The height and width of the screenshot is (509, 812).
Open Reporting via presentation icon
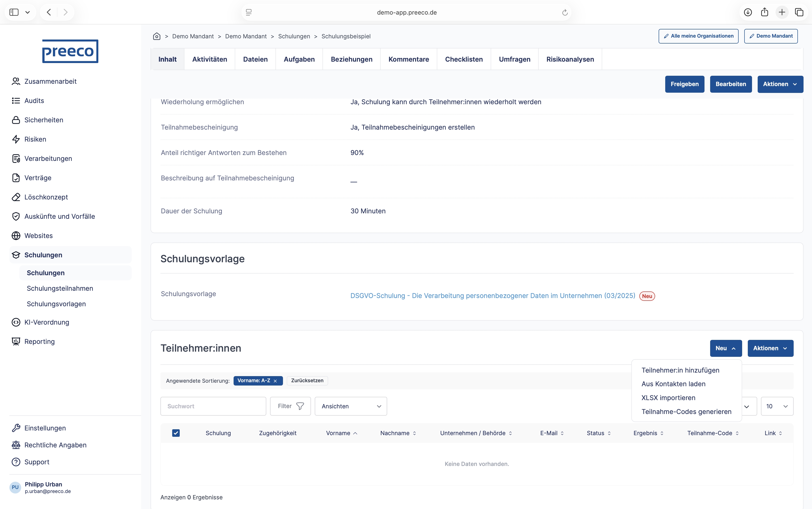[16, 341]
